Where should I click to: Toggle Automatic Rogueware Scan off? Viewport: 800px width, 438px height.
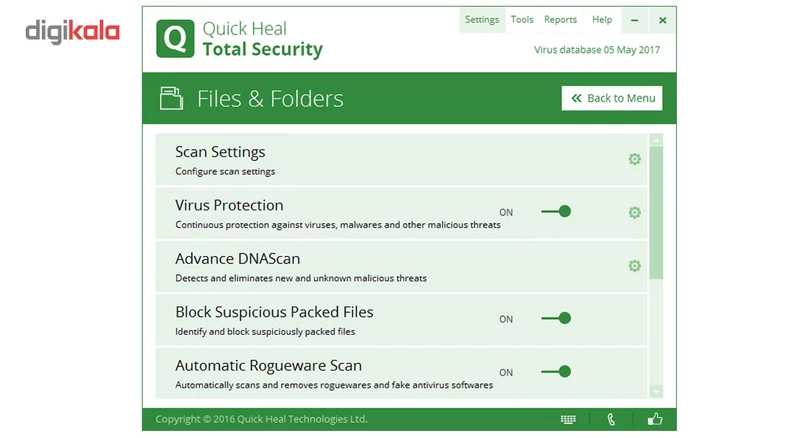tap(556, 372)
